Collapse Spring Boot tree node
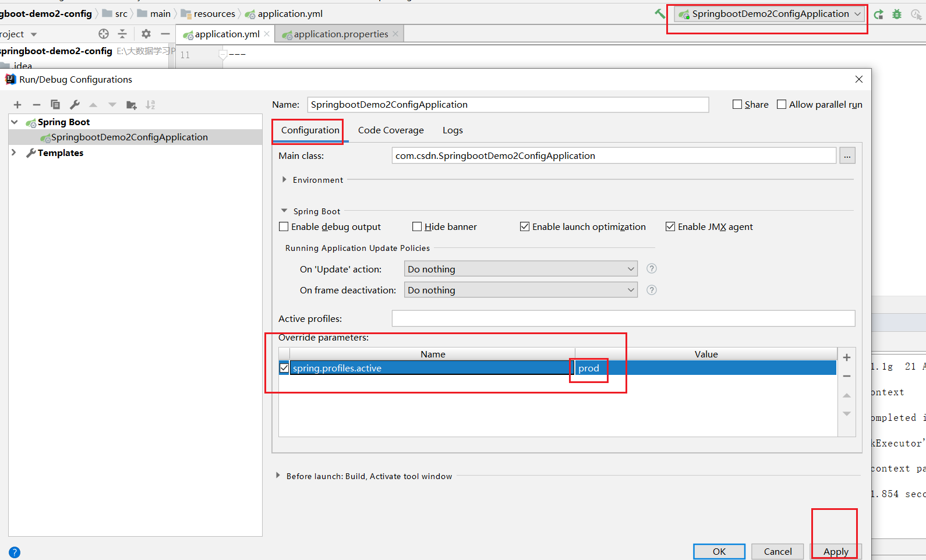 tap(15, 122)
